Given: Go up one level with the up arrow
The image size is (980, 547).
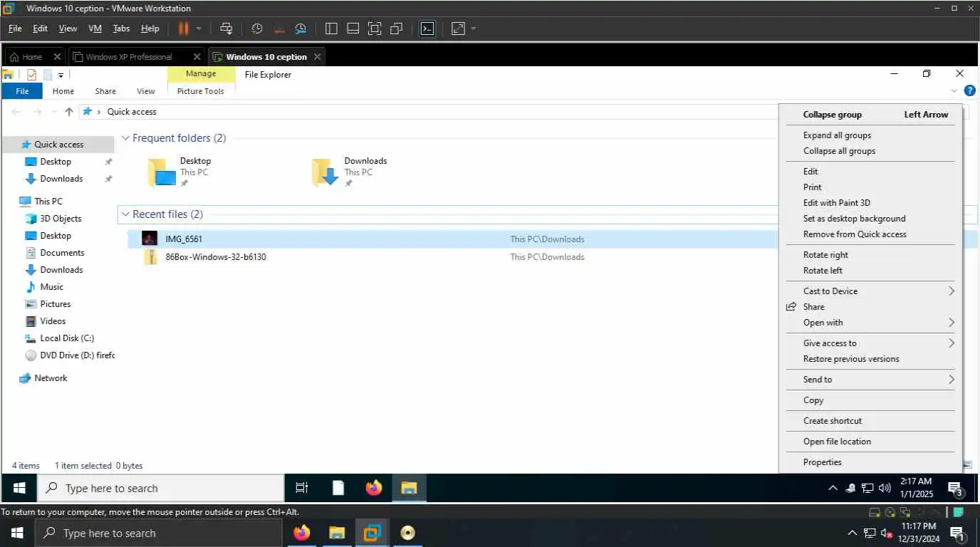Looking at the screenshot, I should click(x=69, y=112).
